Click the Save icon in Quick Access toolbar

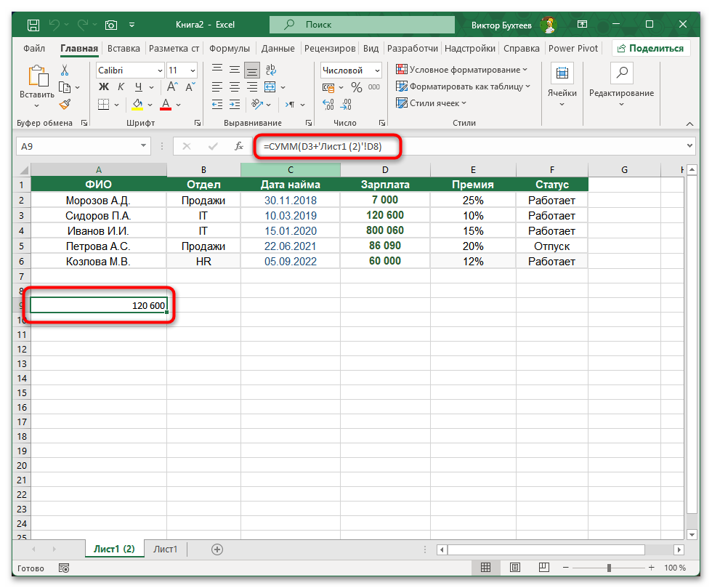point(33,24)
